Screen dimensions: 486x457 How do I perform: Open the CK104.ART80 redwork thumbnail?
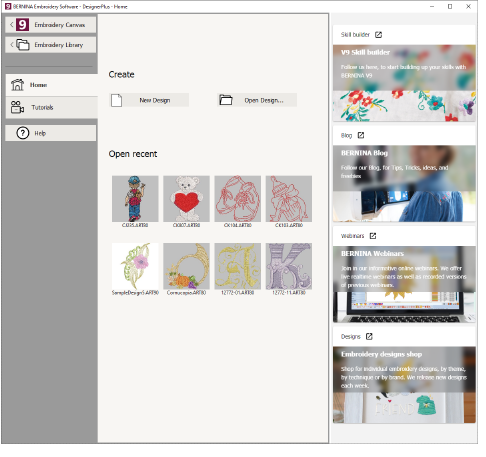pos(238,199)
